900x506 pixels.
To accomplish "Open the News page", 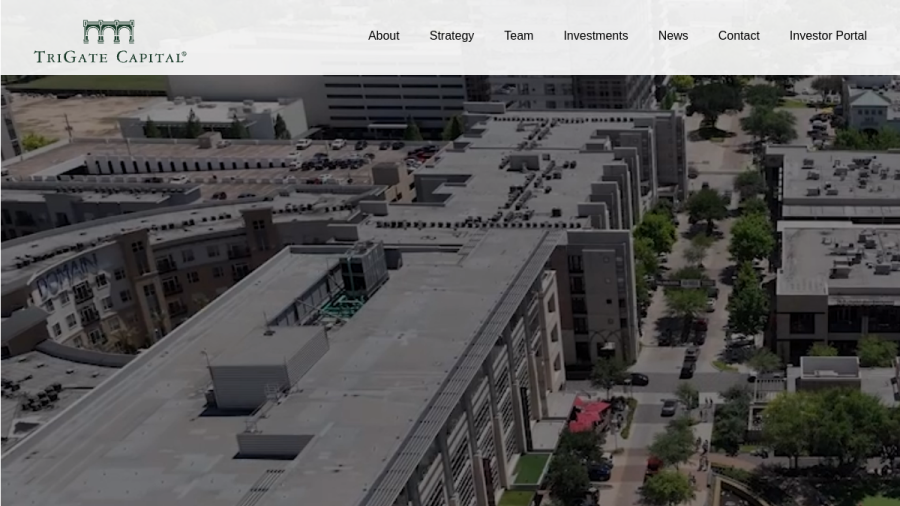I will (673, 36).
